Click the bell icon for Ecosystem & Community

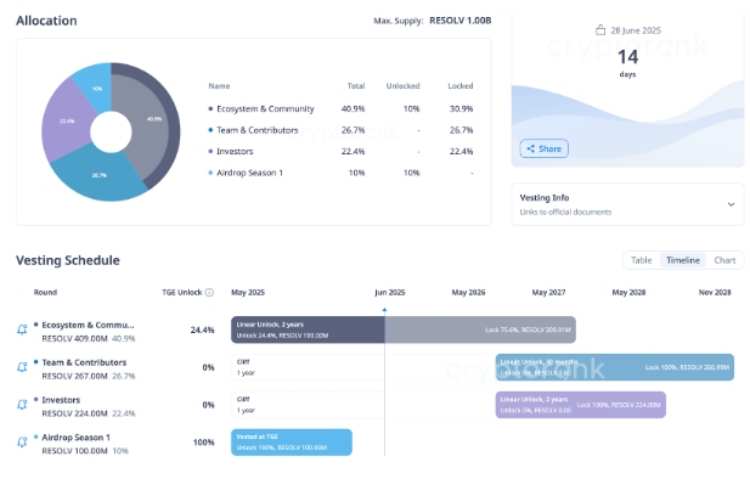pos(22,330)
